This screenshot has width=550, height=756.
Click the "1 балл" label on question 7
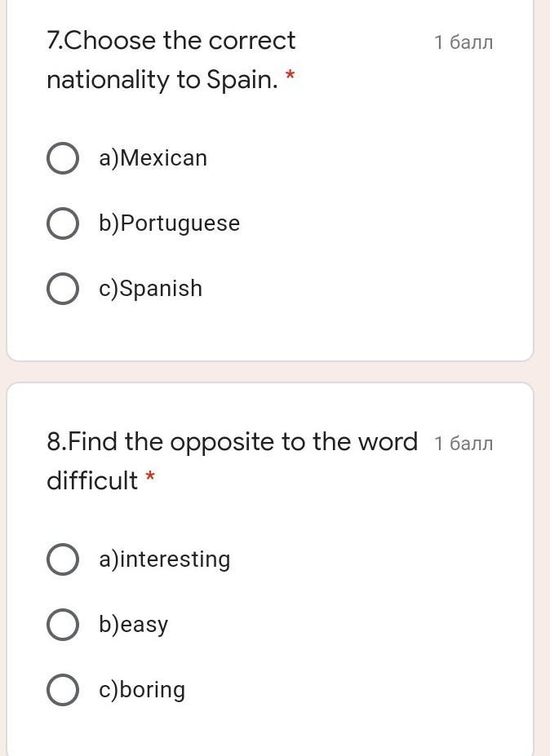464,42
